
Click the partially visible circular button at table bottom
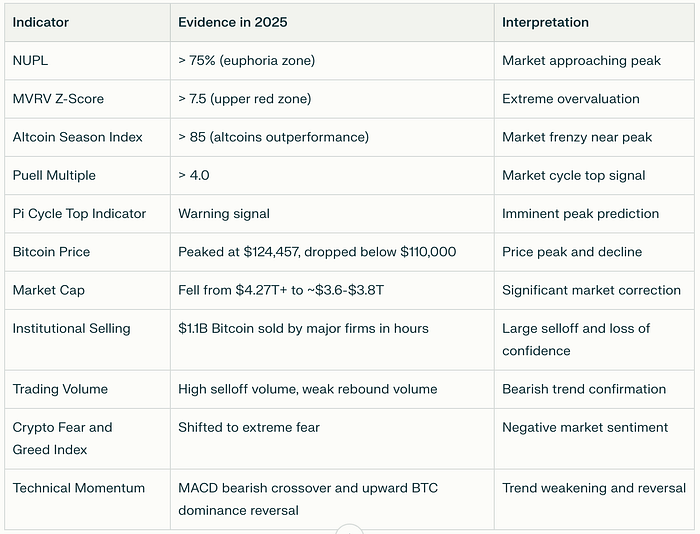pos(348,529)
